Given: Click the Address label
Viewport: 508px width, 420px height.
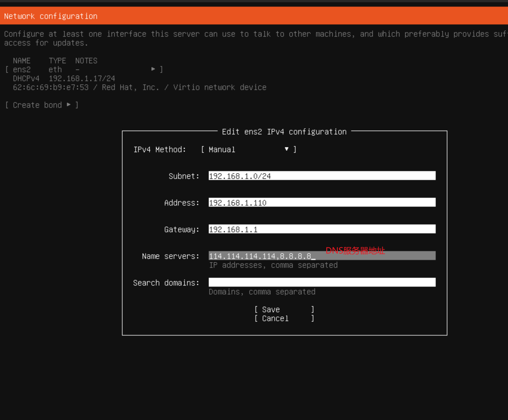Looking at the screenshot, I should [x=182, y=203].
